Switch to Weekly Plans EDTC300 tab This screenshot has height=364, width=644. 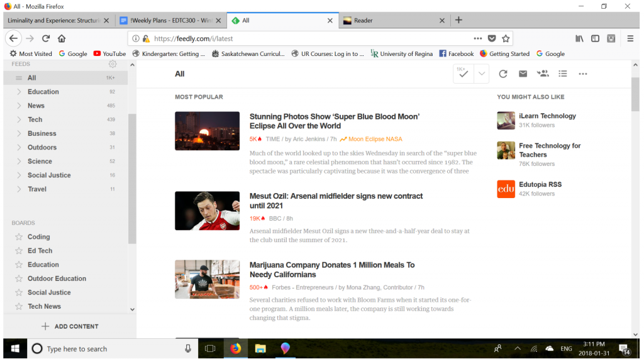(170, 21)
